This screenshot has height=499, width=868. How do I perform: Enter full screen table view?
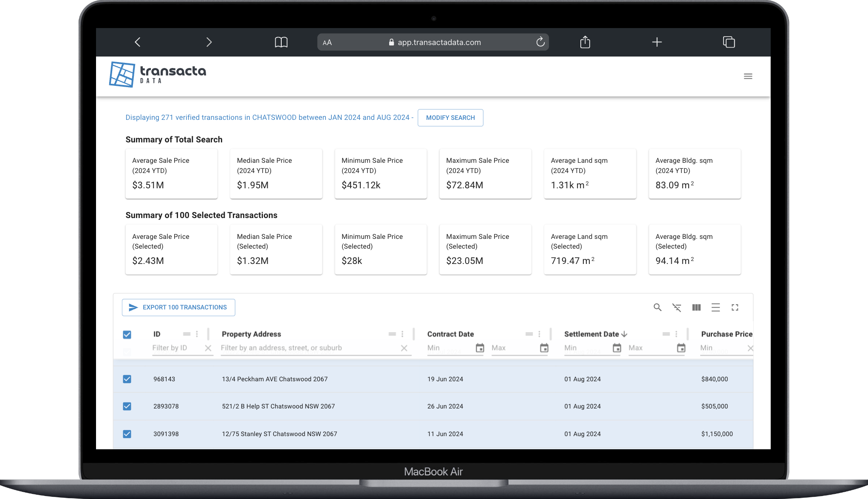coord(735,307)
